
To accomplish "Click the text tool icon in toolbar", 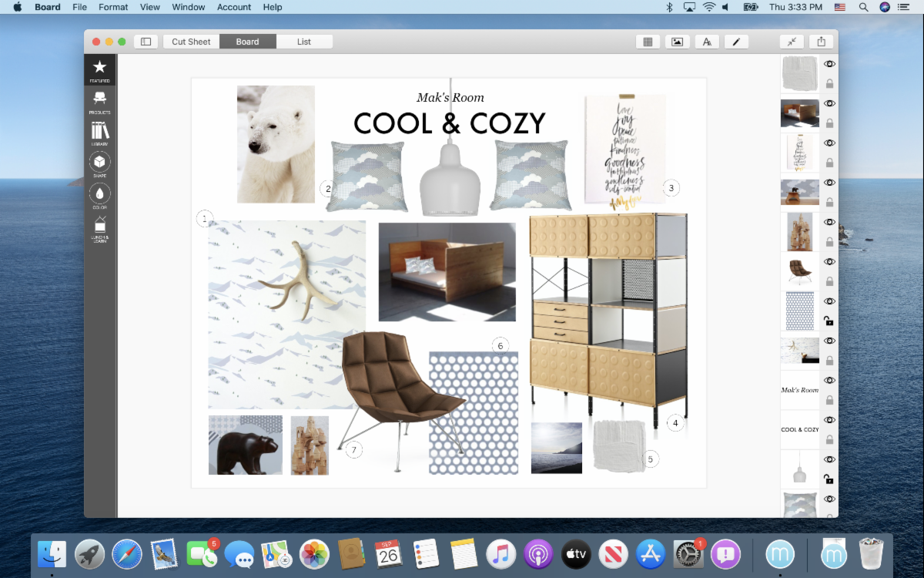I will [x=706, y=42].
